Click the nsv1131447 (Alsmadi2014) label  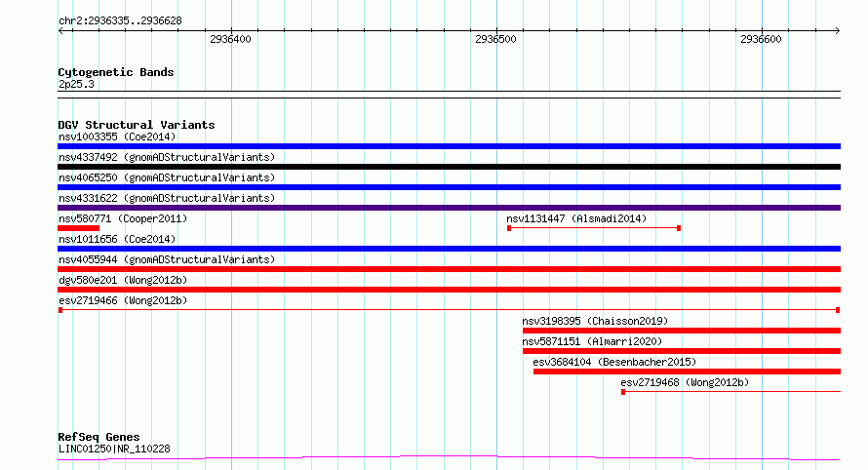coord(576,218)
